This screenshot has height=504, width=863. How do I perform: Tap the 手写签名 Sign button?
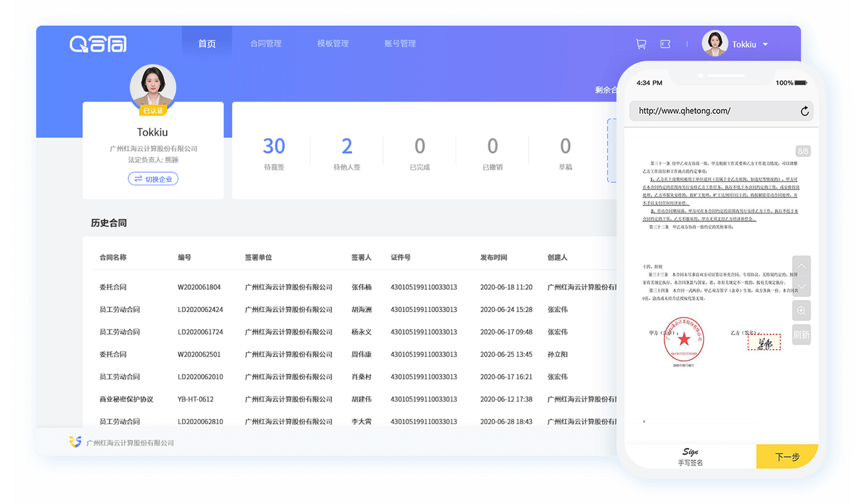[690, 457]
